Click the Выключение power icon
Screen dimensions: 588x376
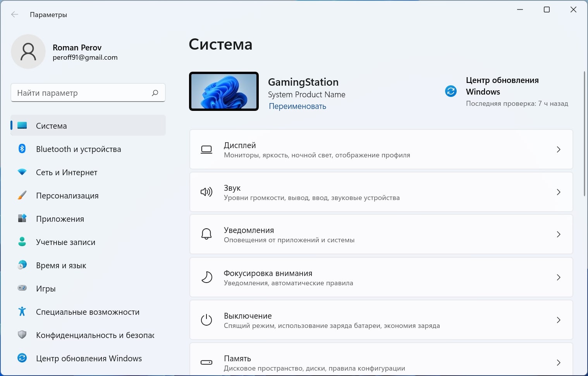(x=206, y=320)
